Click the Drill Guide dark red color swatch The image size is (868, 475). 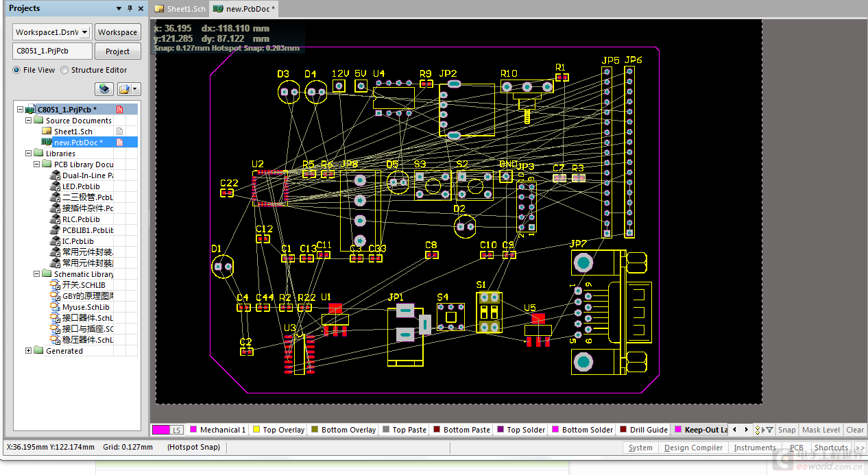(623, 430)
